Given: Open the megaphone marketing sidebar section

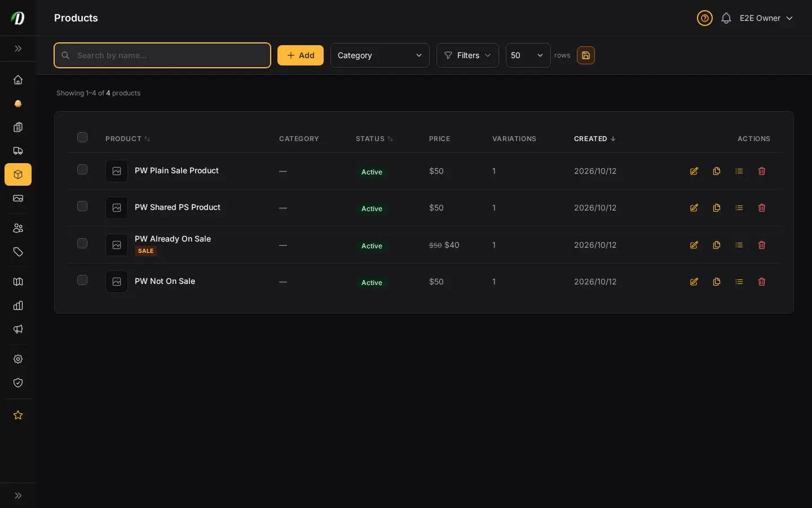Looking at the screenshot, I should tap(18, 329).
